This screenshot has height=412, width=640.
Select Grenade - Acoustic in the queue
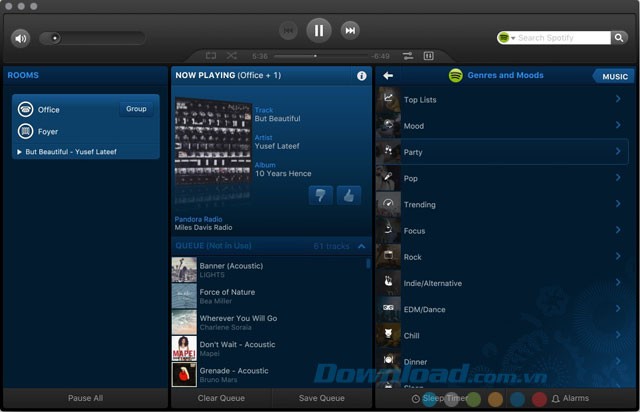coord(269,374)
